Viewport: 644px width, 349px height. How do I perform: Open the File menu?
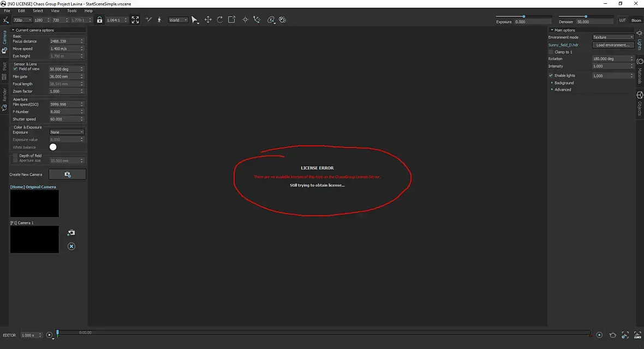pyautogui.click(x=7, y=11)
